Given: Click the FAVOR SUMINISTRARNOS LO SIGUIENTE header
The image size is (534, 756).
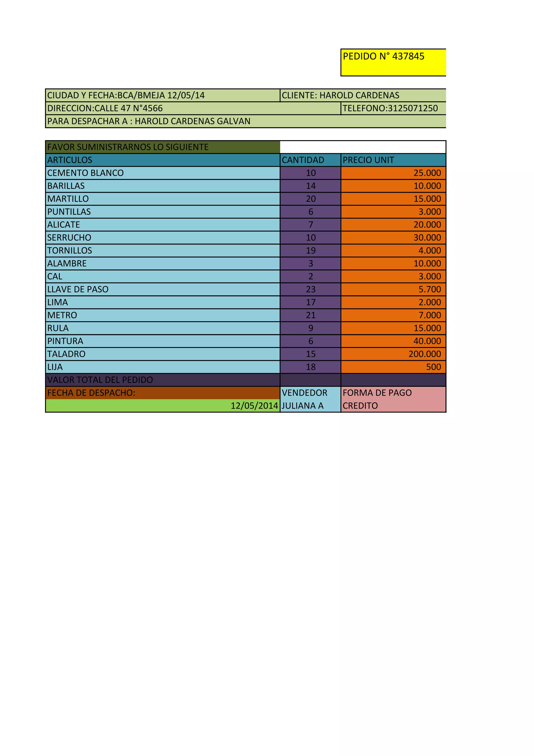Looking at the screenshot, I should coord(162,147).
